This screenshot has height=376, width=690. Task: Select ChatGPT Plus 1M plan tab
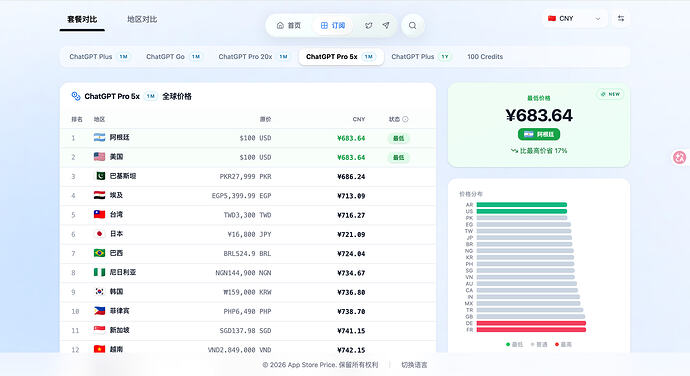point(99,57)
